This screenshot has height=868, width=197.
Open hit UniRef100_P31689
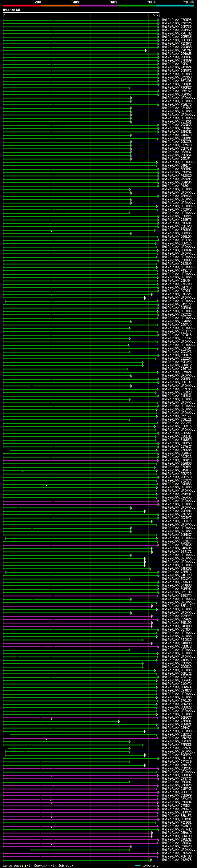(177, 108)
